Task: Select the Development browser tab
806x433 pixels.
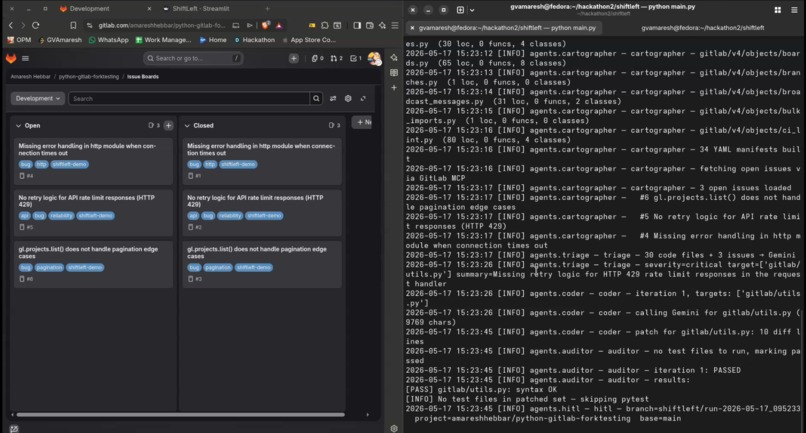Action: tap(89, 9)
